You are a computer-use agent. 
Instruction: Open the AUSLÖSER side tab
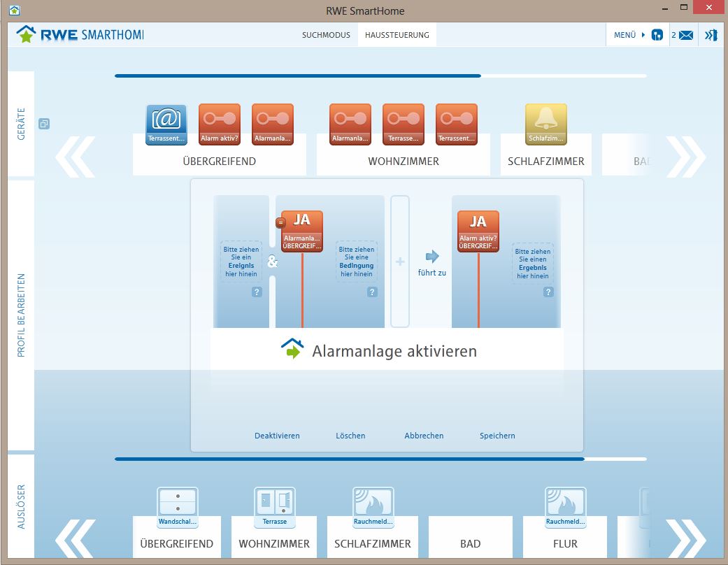pos(21,506)
